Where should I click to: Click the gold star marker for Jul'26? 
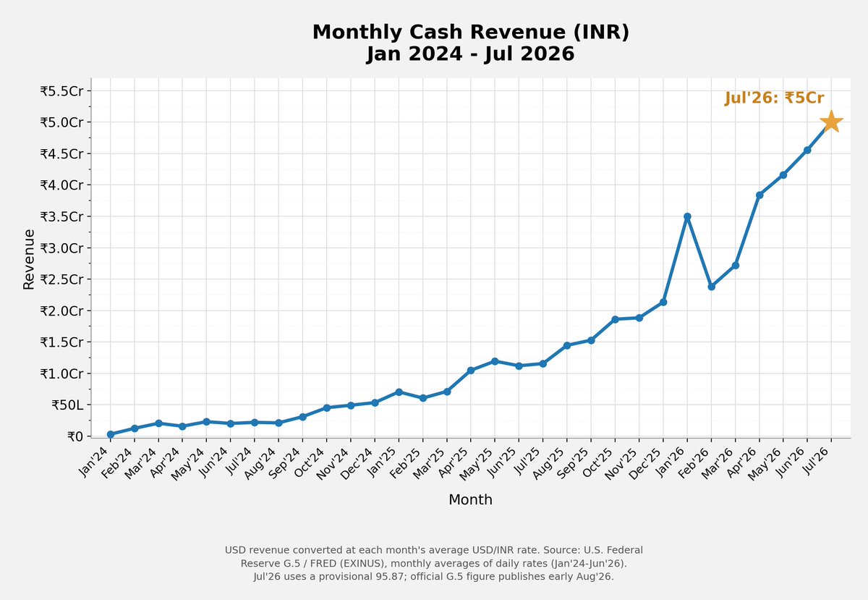(831, 122)
